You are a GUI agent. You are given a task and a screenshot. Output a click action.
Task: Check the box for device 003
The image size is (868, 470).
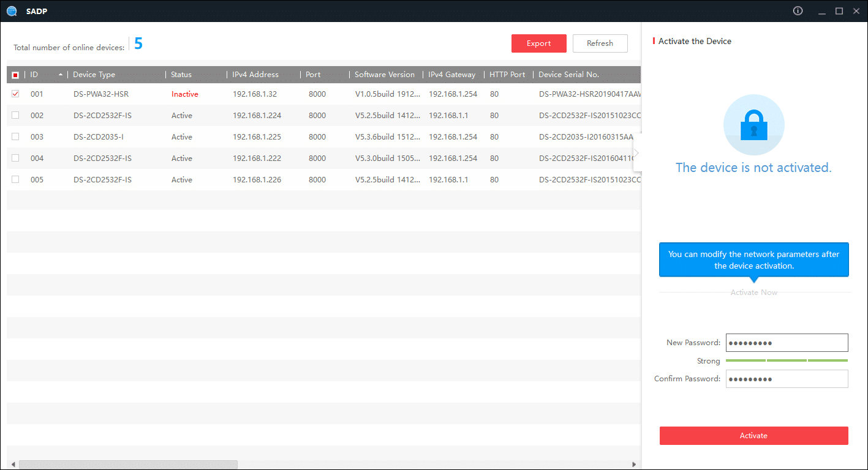click(x=15, y=137)
